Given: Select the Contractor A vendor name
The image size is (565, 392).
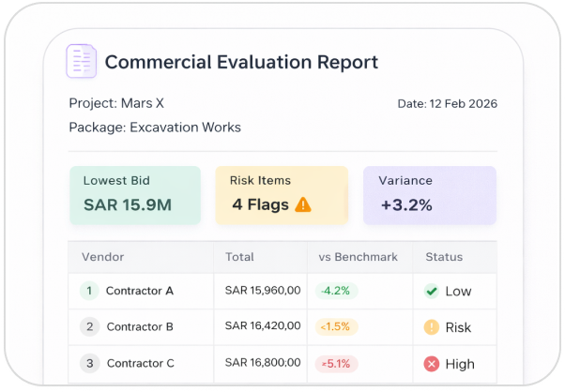Looking at the screenshot, I should tap(140, 291).
